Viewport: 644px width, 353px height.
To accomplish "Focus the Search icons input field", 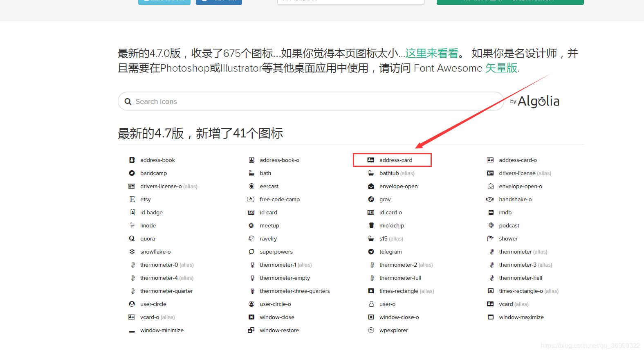I will pyautogui.click(x=311, y=101).
